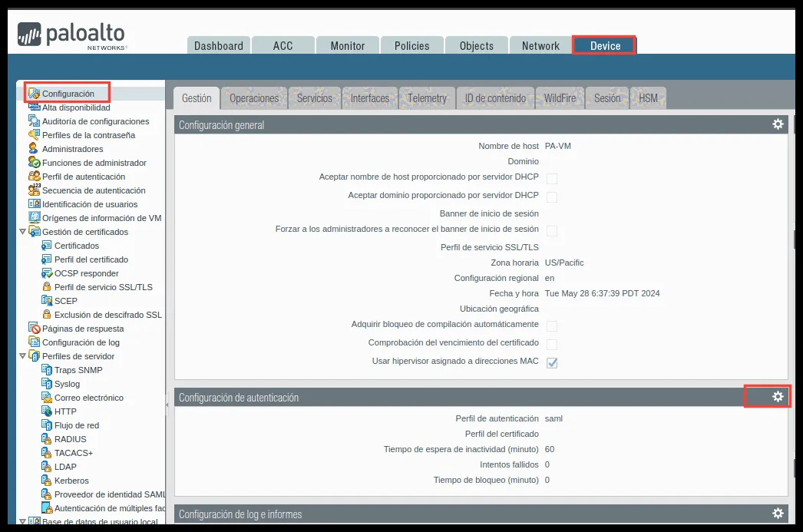Select the Gestión subtab

pyautogui.click(x=197, y=97)
